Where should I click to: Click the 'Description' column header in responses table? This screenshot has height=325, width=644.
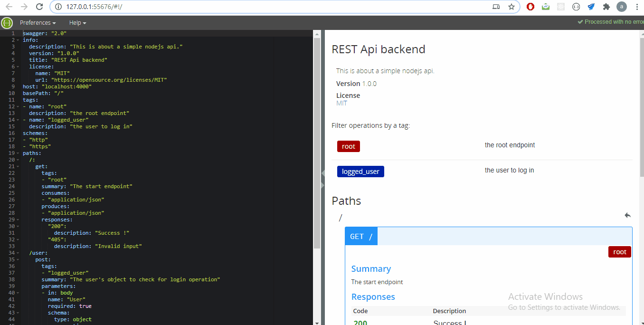pos(449,311)
